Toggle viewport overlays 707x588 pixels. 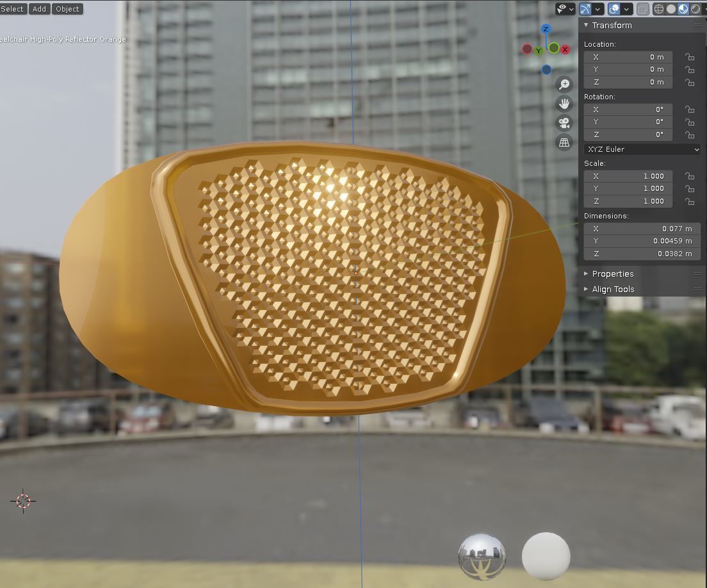pyautogui.click(x=614, y=9)
